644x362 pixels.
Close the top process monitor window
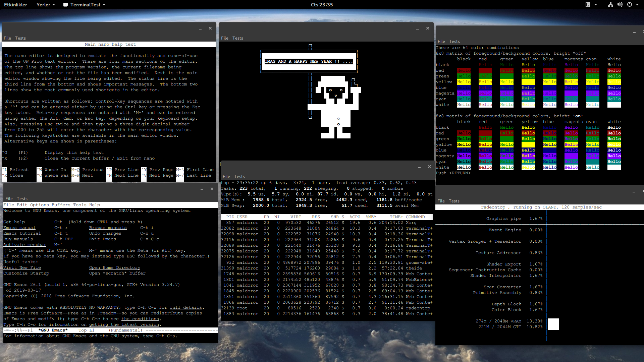click(x=429, y=167)
